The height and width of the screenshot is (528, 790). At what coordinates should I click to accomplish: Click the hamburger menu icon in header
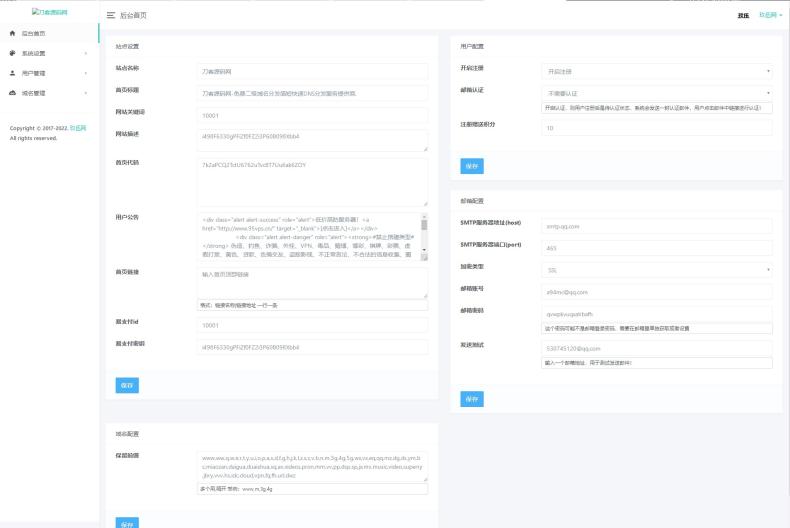tap(111, 16)
